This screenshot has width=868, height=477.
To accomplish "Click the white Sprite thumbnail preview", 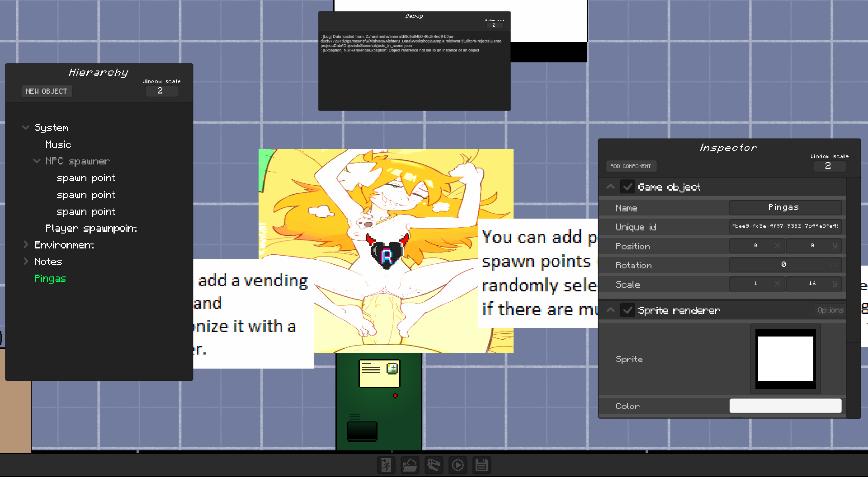I will point(786,359).
